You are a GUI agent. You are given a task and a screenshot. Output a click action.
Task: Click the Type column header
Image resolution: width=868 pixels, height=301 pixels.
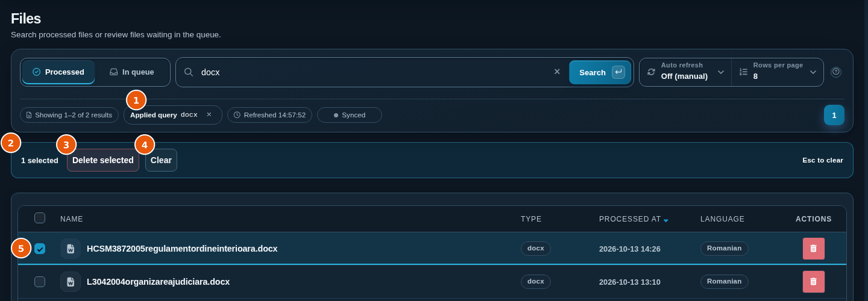click(x=531, y=219)
